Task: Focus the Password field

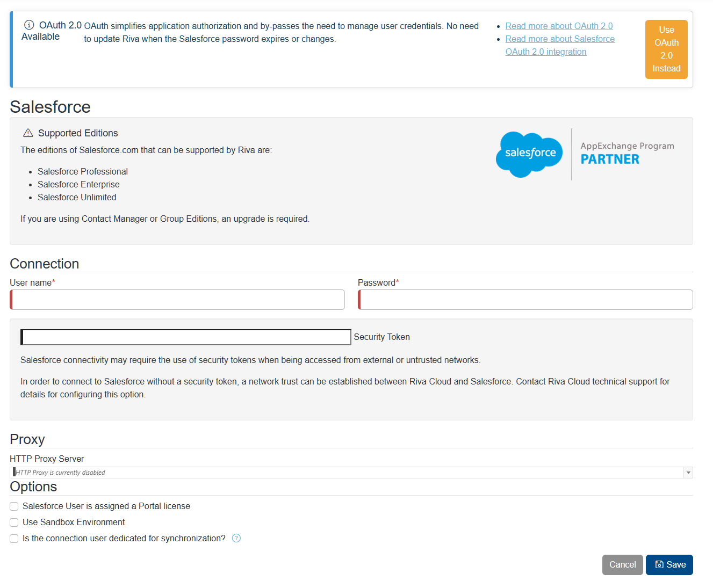Action: click(525, 300)
